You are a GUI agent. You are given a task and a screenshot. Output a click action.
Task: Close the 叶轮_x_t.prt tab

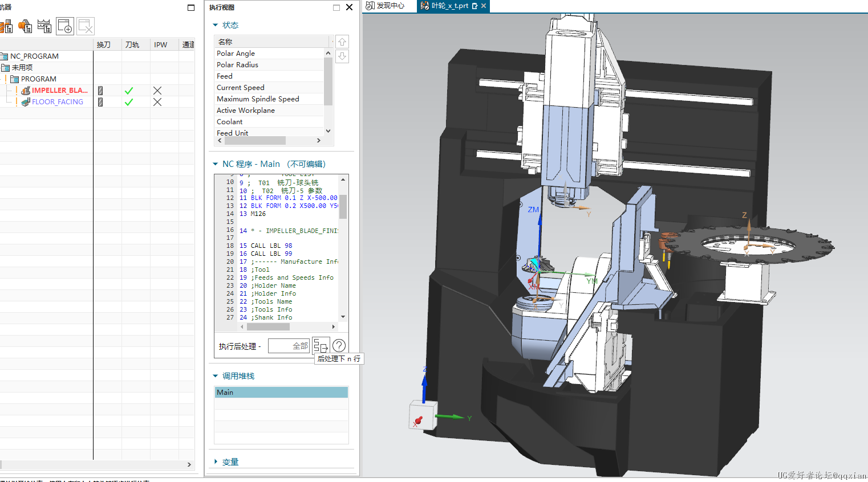(484, 6)
